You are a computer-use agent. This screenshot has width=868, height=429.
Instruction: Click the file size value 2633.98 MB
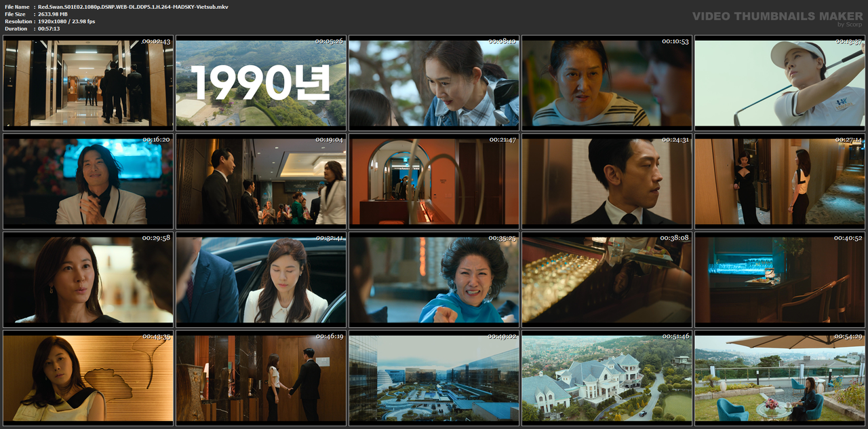53,14
